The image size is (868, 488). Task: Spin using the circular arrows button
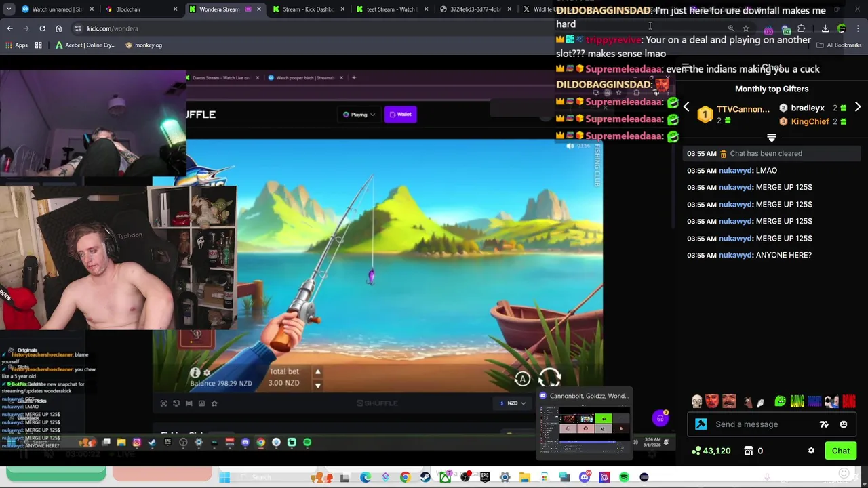click(550, 378)
